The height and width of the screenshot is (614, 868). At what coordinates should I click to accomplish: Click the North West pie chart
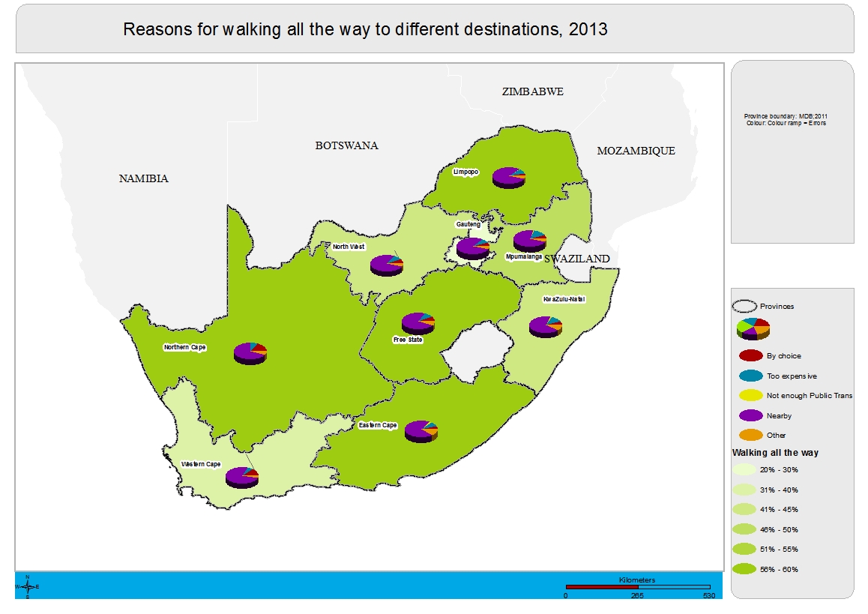click(x=386, y=265)
